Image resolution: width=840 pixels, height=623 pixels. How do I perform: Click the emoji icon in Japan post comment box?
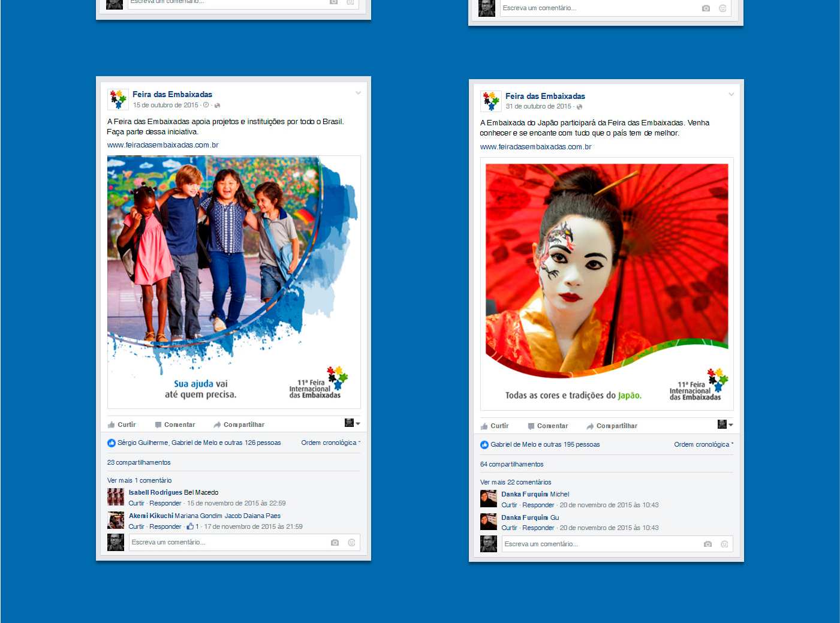click(x=724, y=544)
